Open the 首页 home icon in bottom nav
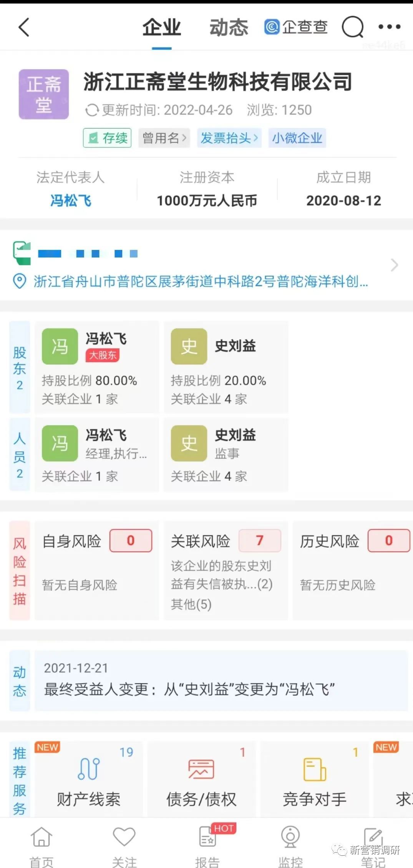413x868 pixels. [x=41, y=840]
